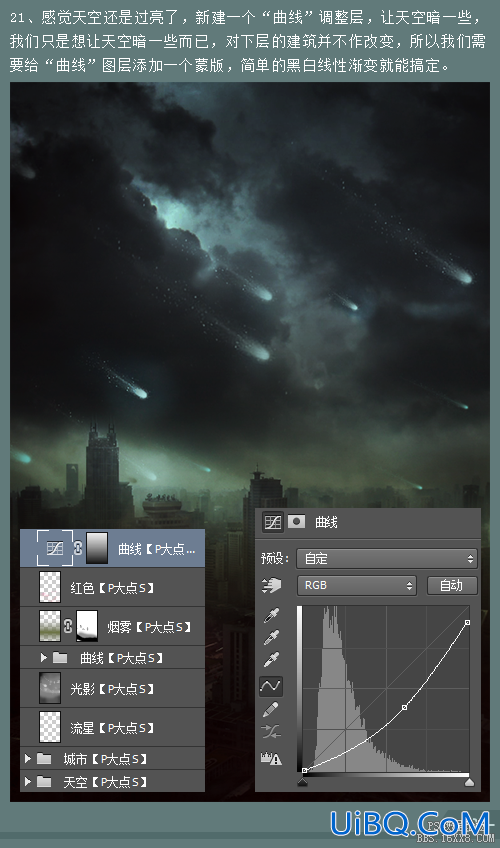
Task: Click the lower-left curve endpoint
Action: (305, 770)
